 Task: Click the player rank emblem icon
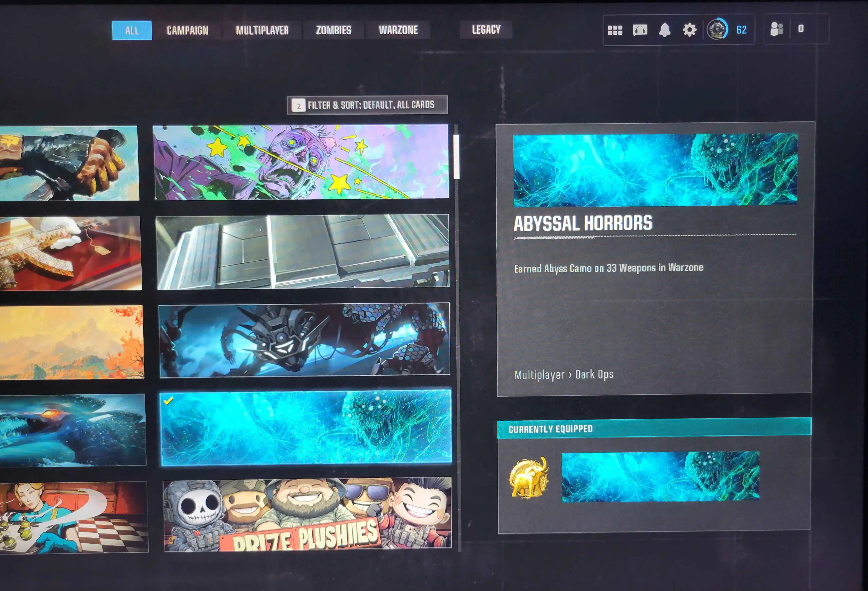(x=717, y=29)
